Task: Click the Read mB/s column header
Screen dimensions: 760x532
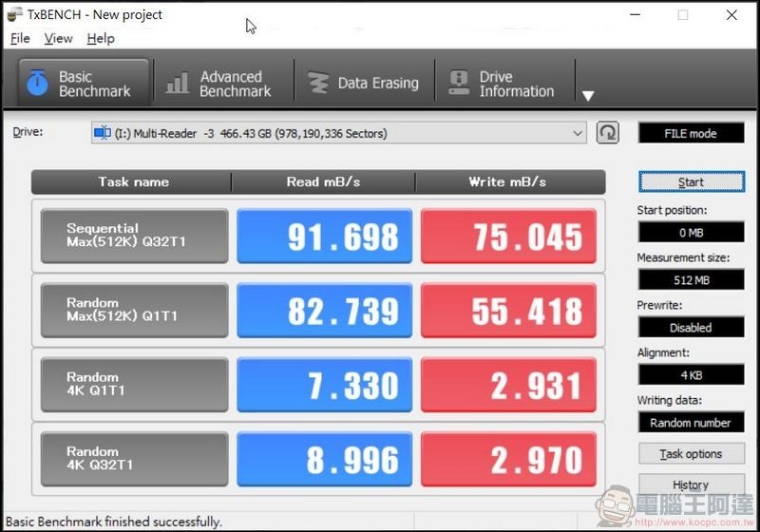Action: pyautogui.click(x=323, y=181)
